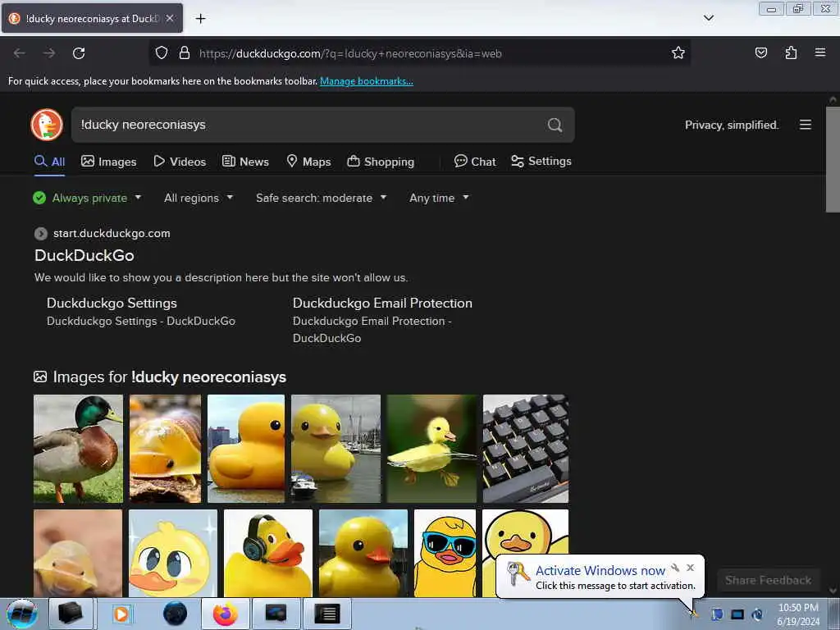Viewport: 840px width, 630px height.
Task: Switch to the Maps tab
Action: tap(308, 162)
